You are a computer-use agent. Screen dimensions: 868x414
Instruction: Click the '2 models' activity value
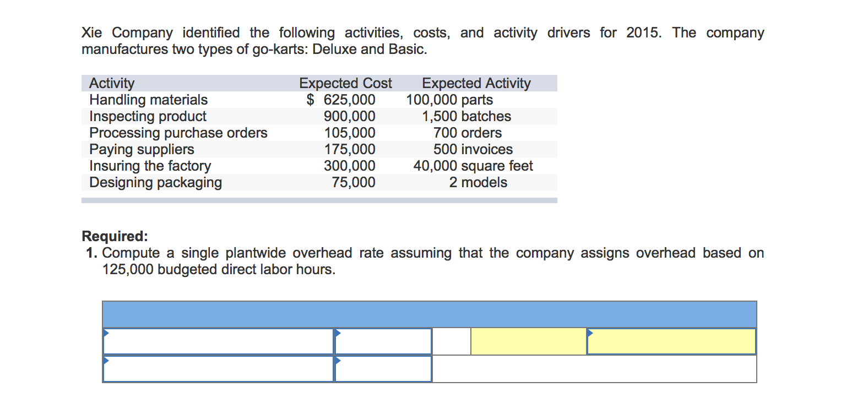click(x=478, y=182)
